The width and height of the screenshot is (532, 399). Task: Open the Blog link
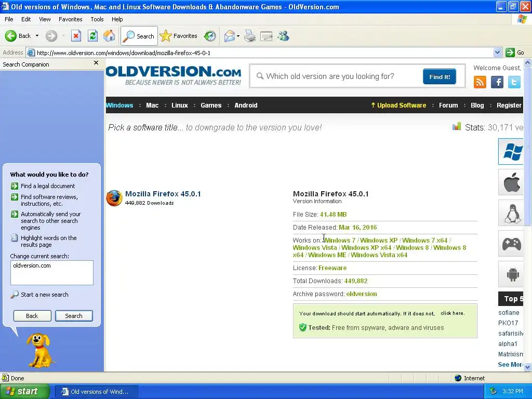point(477,105)
